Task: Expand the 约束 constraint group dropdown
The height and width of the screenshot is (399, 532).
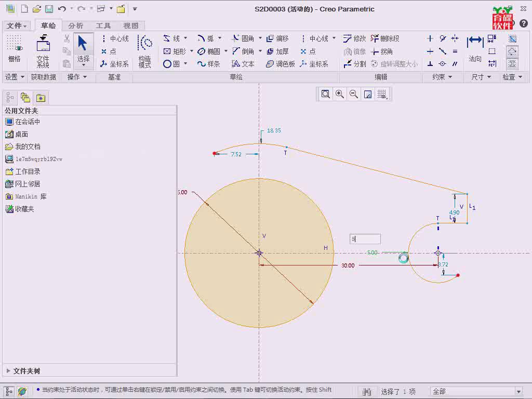Action: [442, 77]
